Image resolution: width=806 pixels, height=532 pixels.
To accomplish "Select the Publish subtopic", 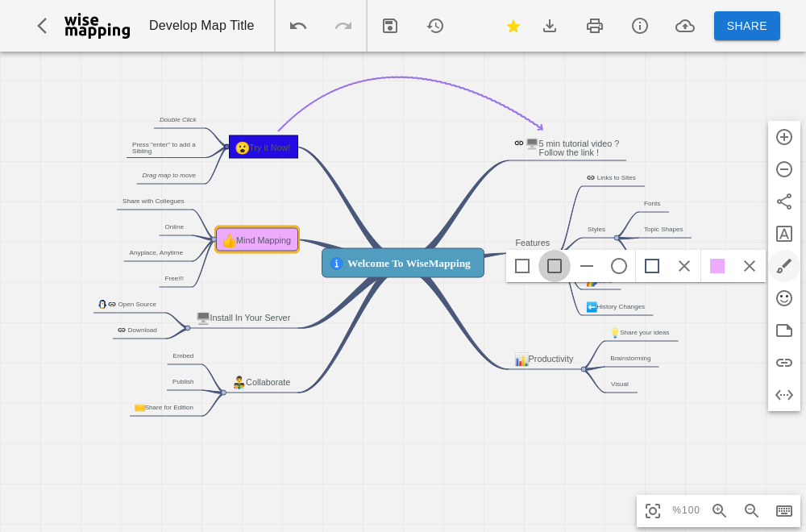I will point(183,381).
